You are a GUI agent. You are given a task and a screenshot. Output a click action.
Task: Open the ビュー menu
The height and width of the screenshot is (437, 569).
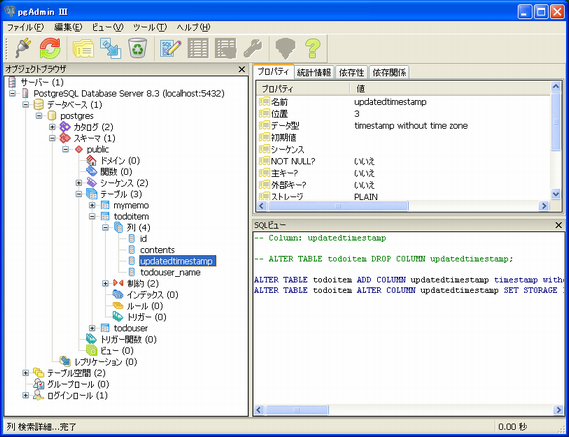point(107,27)
